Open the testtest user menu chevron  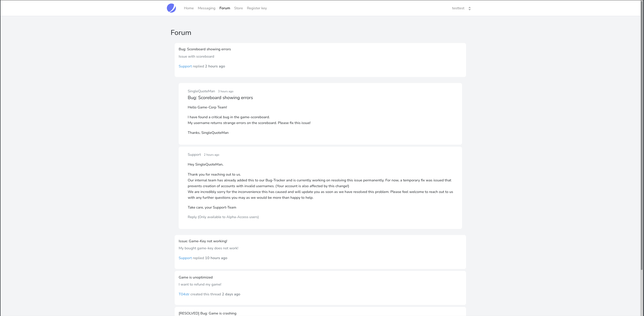[469, 9]
